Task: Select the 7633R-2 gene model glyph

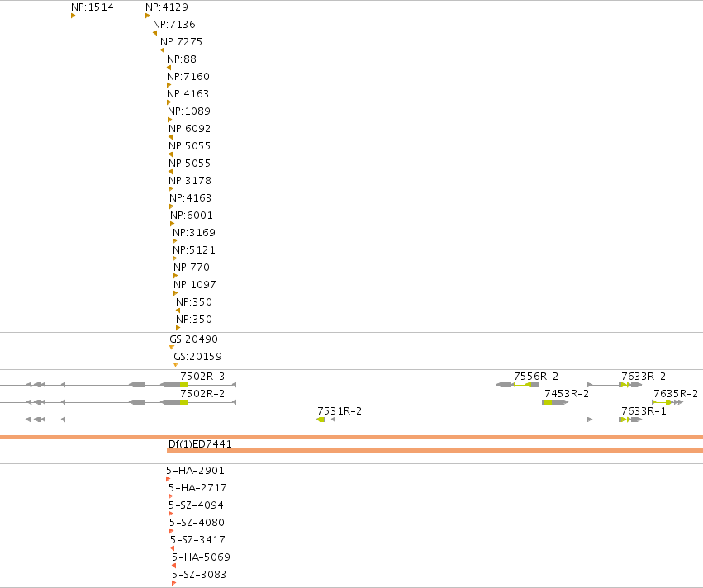Action: point(615,385)
